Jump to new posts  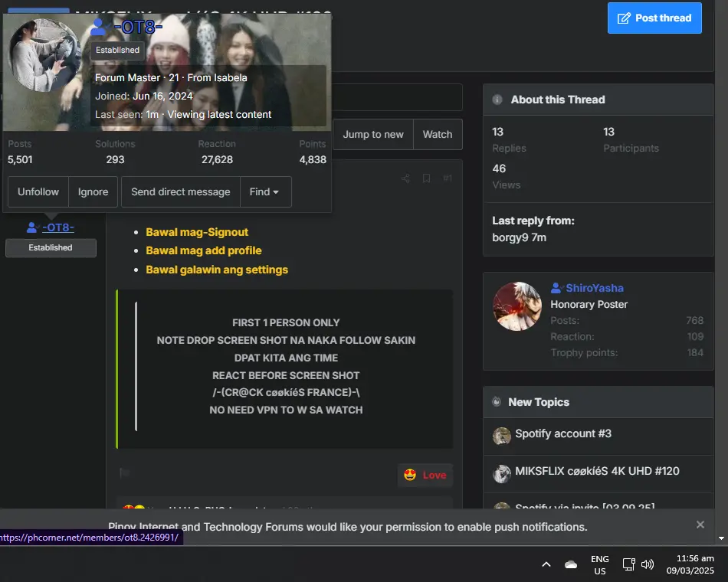(x=373, y=135)
